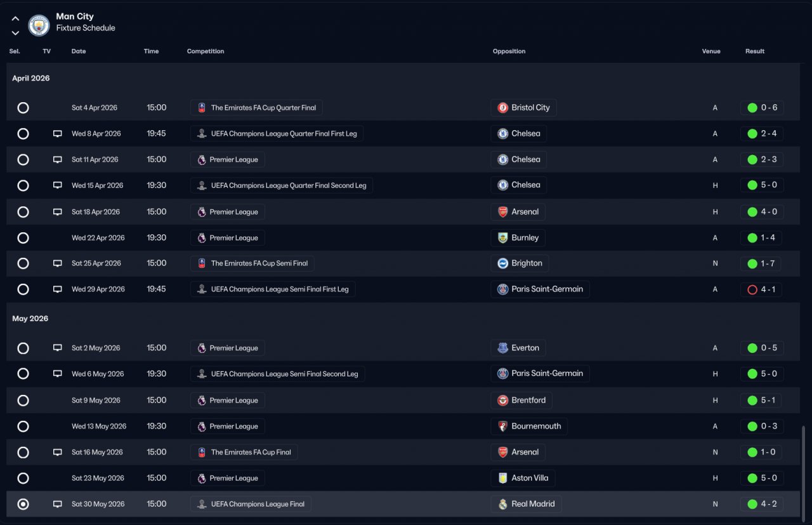This screenshot has height=525, width=812.
Task: Click the FA Cup Quarter Final competition icon
Action: [x=202, y=108]
